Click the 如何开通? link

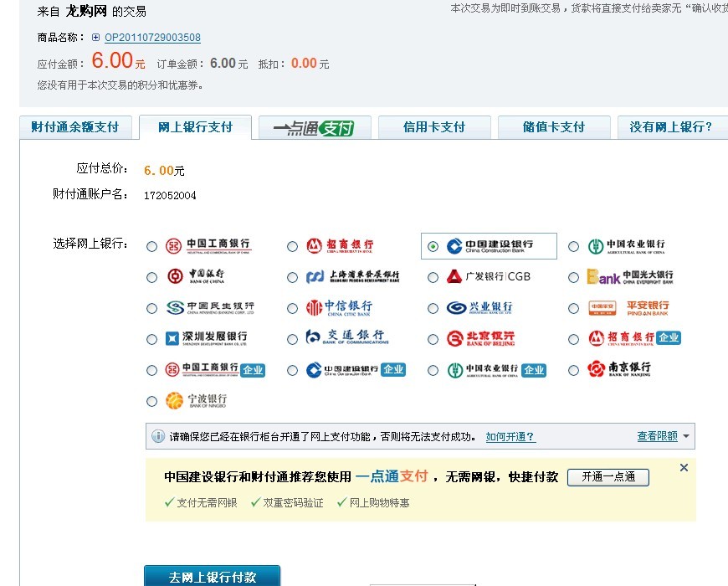click(510, 436)
